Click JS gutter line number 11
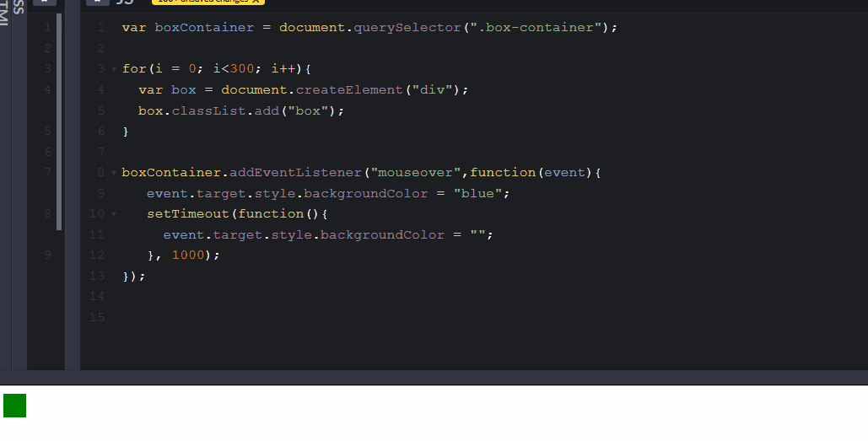 click(x=97, y=234)
